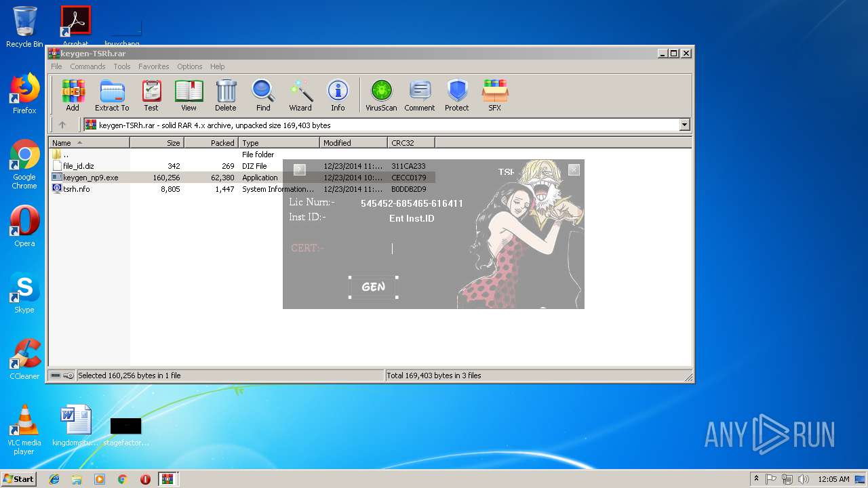The width and height of the screenshot is (868, 488).
Task: Click the network tray icon
Action: [787, 479]
